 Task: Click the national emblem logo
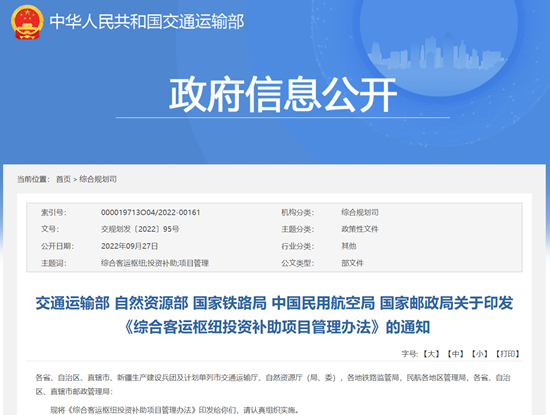[x=27, y=22]
